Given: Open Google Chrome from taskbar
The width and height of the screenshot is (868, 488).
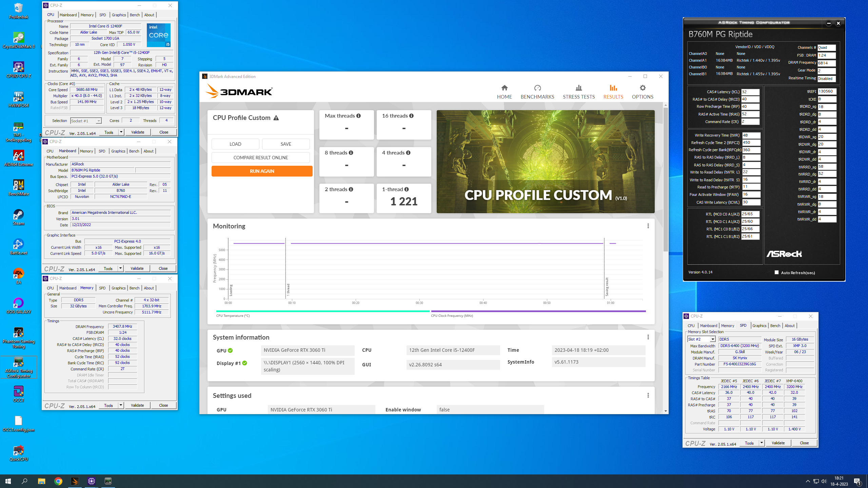Looking at the screenshot, I should [x=58, y=481].
